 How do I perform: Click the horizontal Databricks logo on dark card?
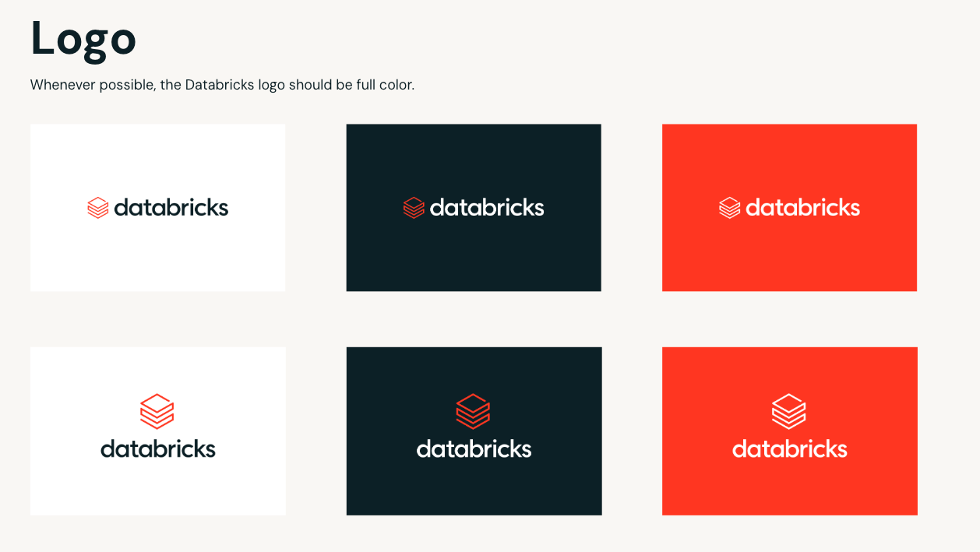click(x=474, y=208)
